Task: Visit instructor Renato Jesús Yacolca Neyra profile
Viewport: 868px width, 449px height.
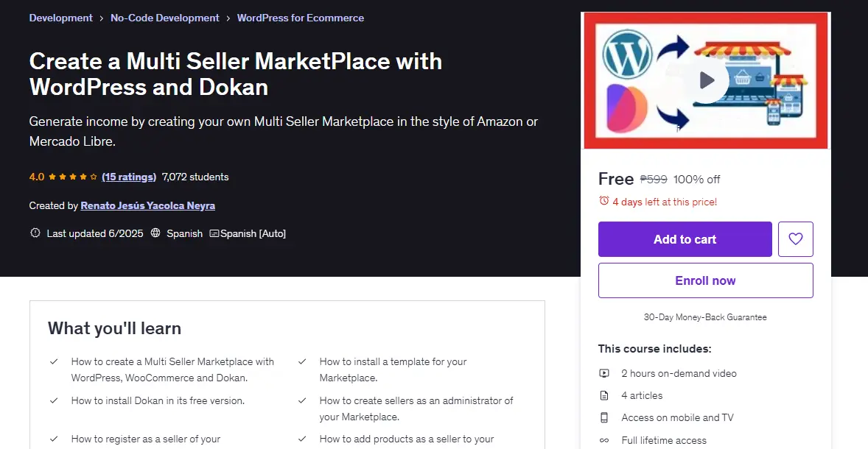Action: [148, 205]
